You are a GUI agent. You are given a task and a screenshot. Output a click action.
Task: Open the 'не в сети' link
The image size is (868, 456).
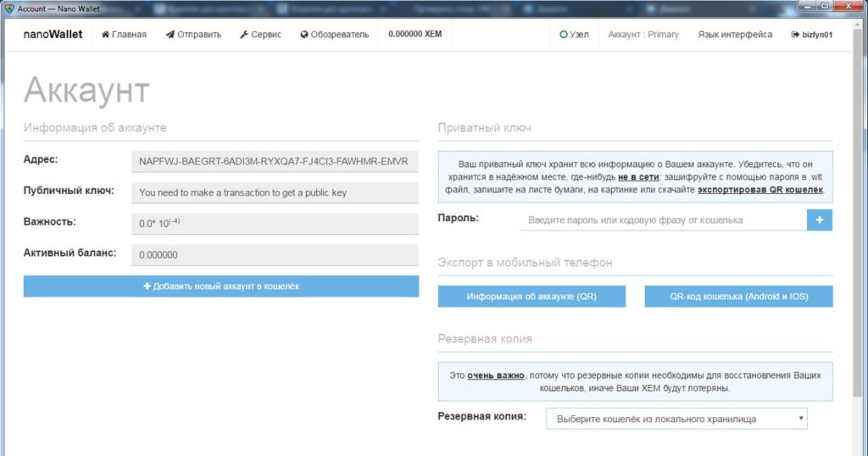point(638,177)
